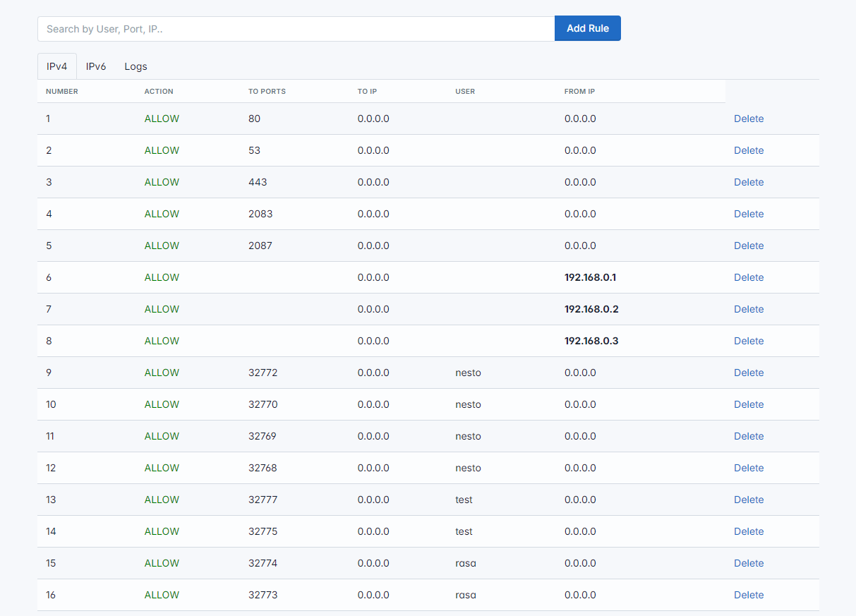Delete rule 4 for port 2083

coord(749,214)
